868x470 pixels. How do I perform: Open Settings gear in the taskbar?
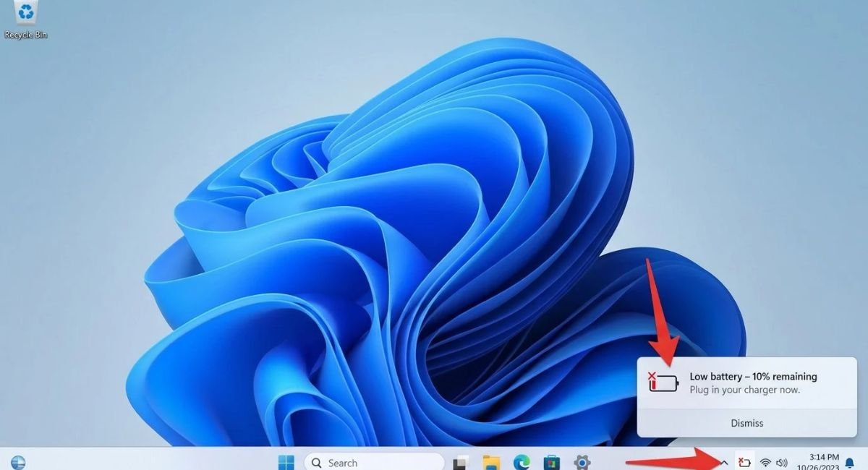(582, 462)
